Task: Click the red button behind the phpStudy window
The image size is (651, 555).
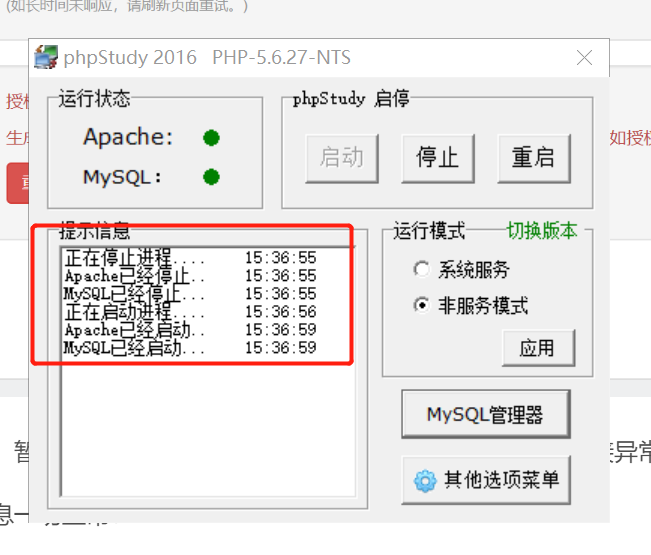Action: point(17,183)
